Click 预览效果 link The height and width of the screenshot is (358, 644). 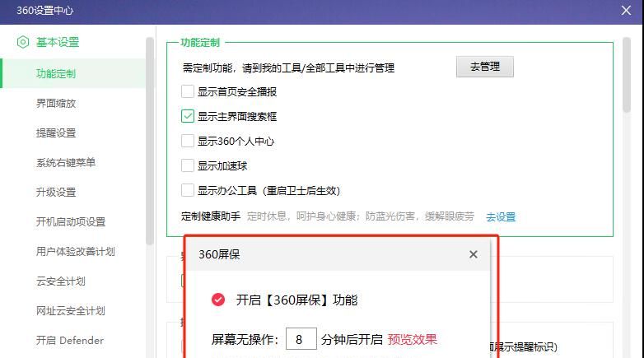[x=413, y=340]
